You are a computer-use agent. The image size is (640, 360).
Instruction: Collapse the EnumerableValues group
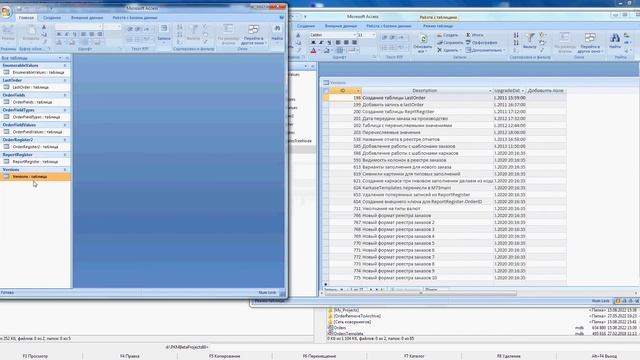65,65
